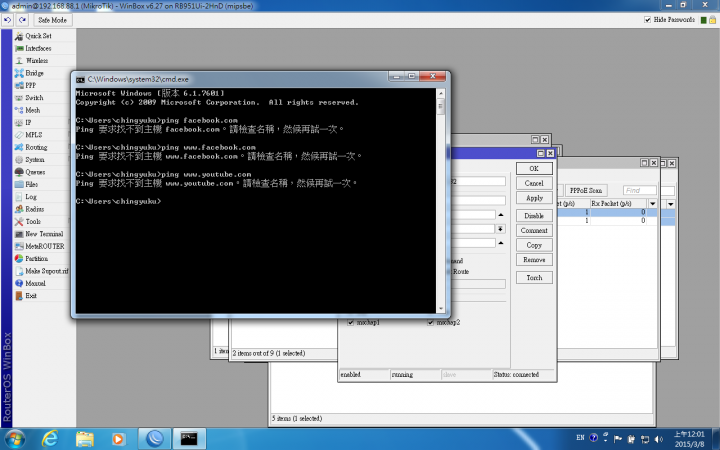Switch to WinBox taskbar button
720x450 pixels.
coord(155,439)
